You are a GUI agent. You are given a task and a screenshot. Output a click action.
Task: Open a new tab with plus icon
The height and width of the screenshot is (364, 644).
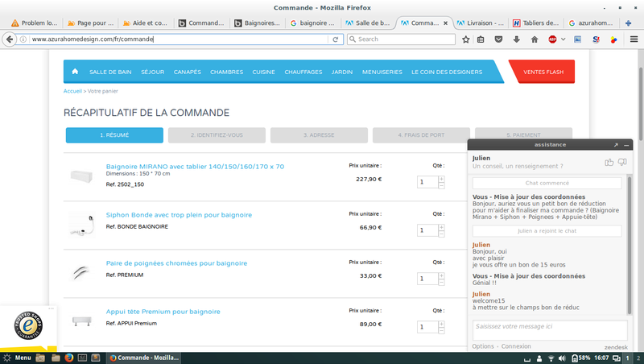pos(628,23)
